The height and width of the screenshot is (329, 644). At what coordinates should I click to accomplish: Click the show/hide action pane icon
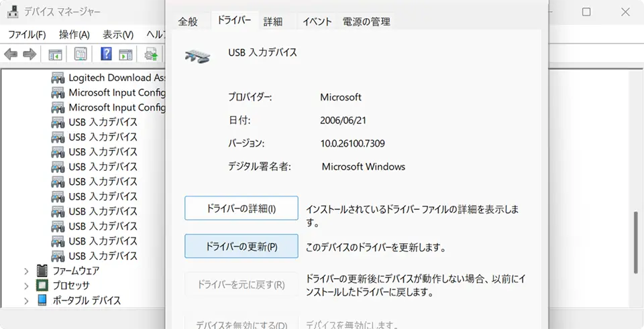pyautogui.click(x=125, y=54)
